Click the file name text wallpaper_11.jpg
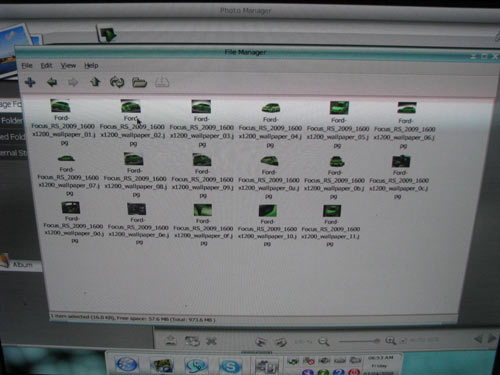Viewport: 500px width, 375px height. (x=330, y=233)
